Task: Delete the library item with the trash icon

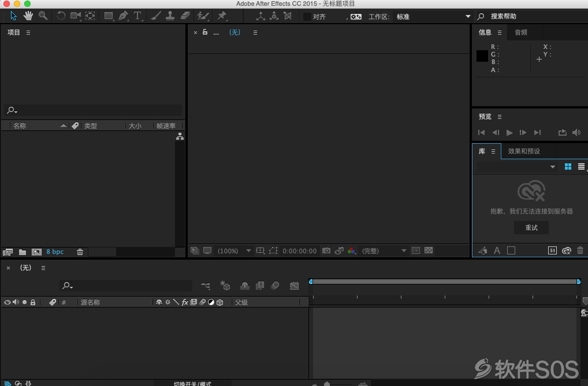Action: [580, 251]
